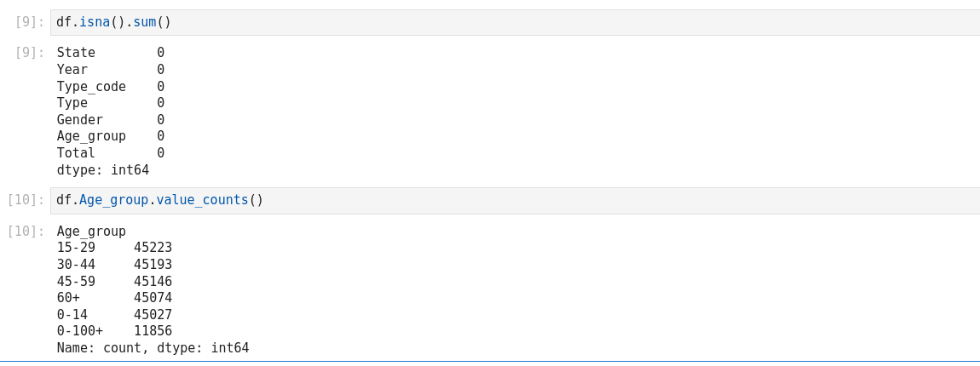Click the value_counts method in cell 10
Viewport: 980px width, 366px height.
202,200
